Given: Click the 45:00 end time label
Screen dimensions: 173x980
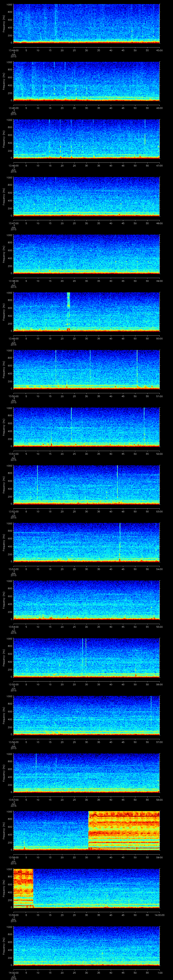Looking at the screenshot, I should (160, 50).
